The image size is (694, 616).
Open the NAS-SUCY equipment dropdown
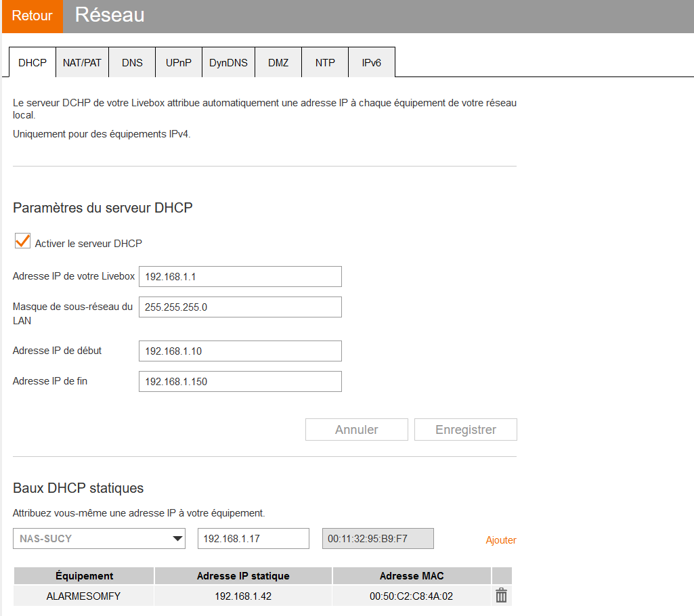(99, 539)
